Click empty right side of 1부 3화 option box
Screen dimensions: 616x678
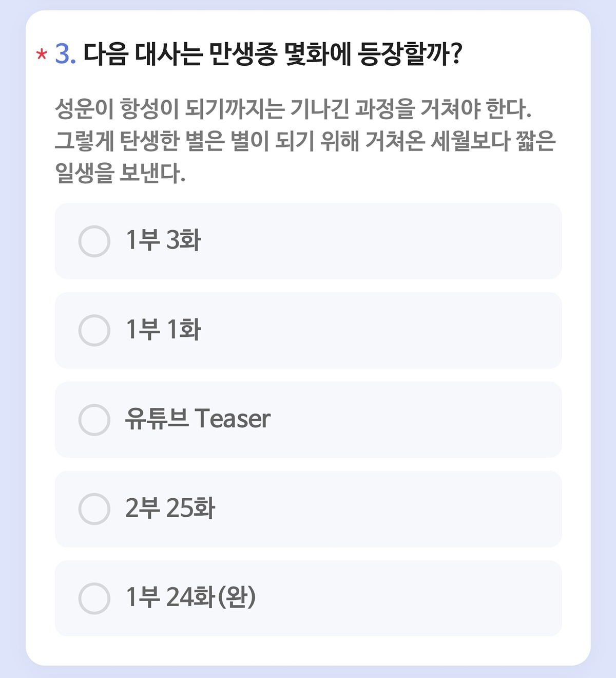436,241
